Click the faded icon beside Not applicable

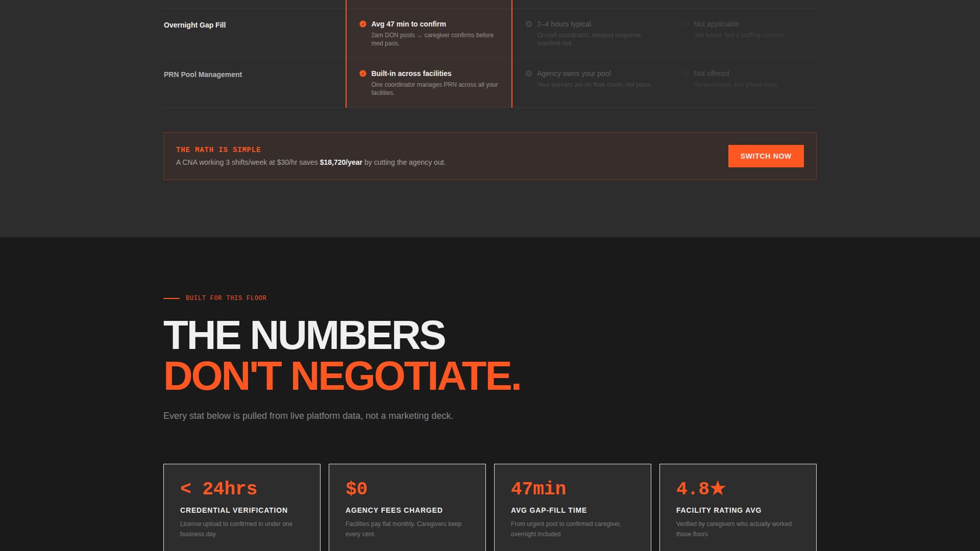tap(685, 24)
